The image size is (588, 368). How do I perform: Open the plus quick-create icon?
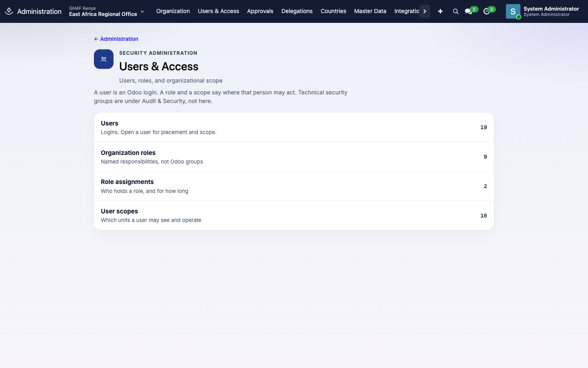pyautogui.click(x=440, y=11)
